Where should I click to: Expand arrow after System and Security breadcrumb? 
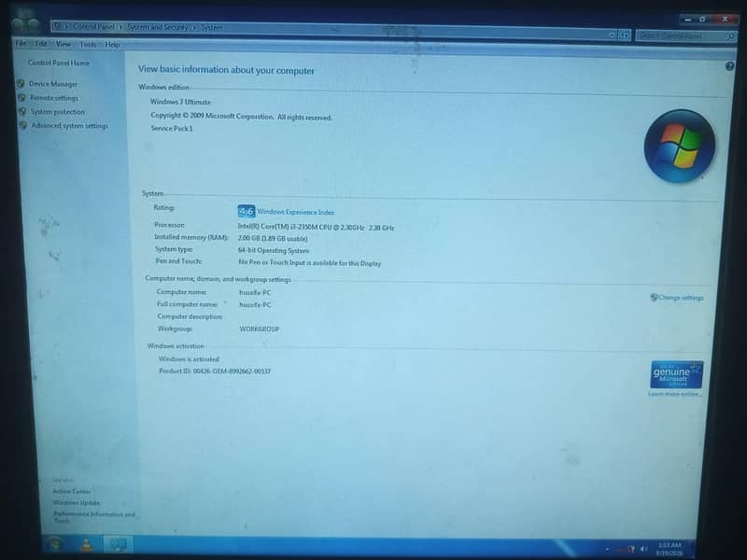point(194,28)
